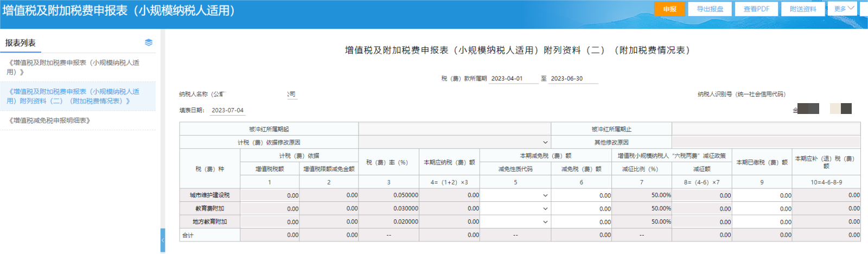Open the main 增值税及附加税费申报表 in the report list
Viewport: 868px width, 254px height.
73,67
